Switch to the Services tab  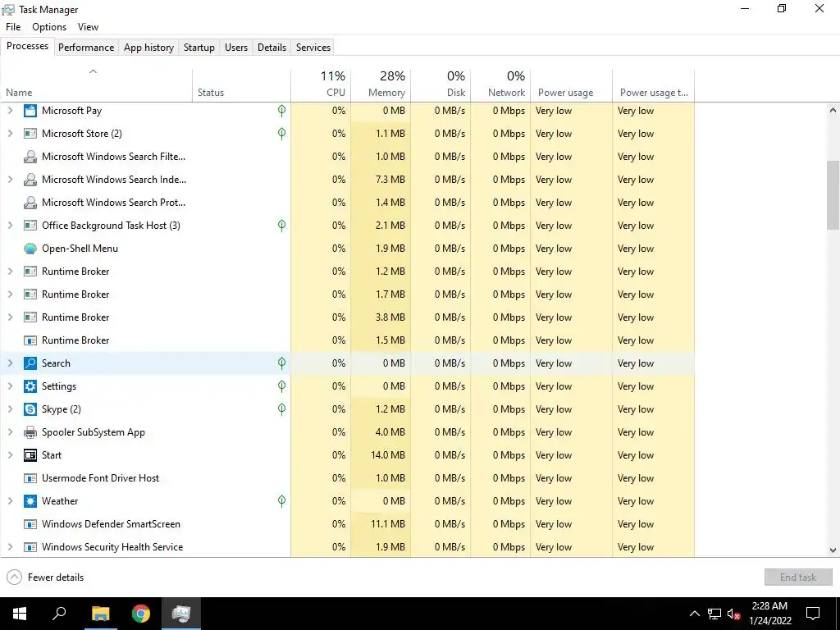[313, 47]
